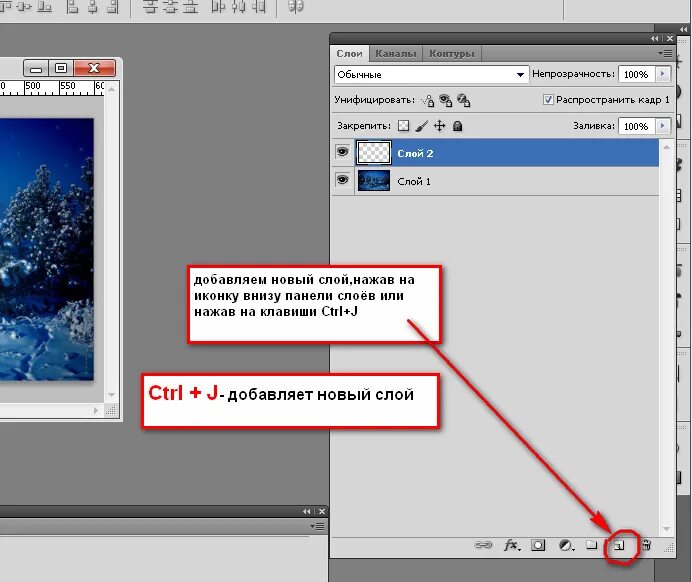
Task: Toggle lock position
Action: 440,126
